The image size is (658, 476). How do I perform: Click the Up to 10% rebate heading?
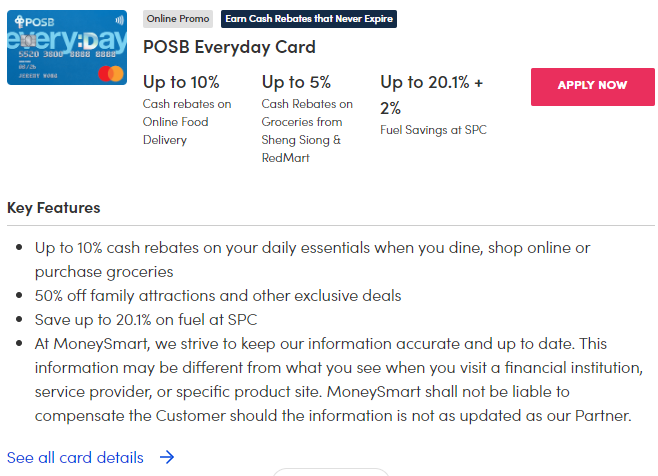(181, 82)
